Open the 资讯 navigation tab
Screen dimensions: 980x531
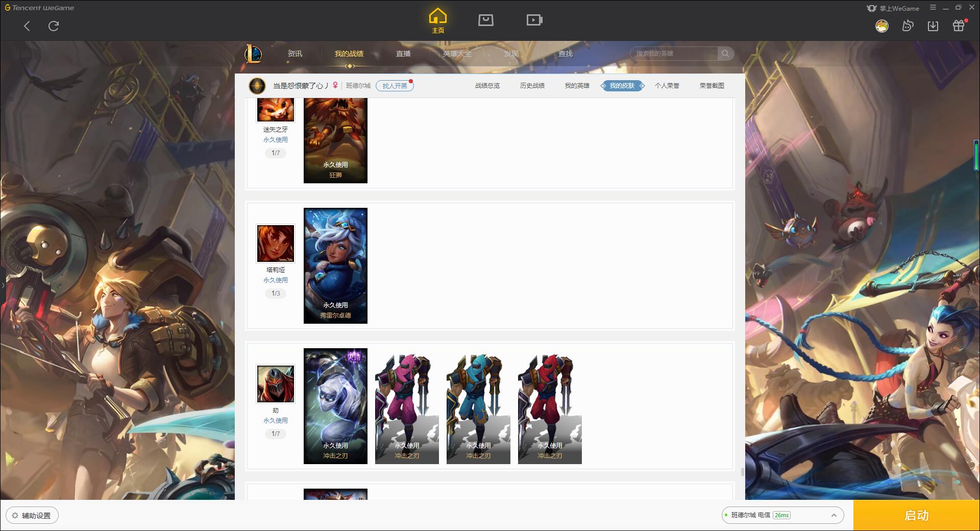pos(295,54)
